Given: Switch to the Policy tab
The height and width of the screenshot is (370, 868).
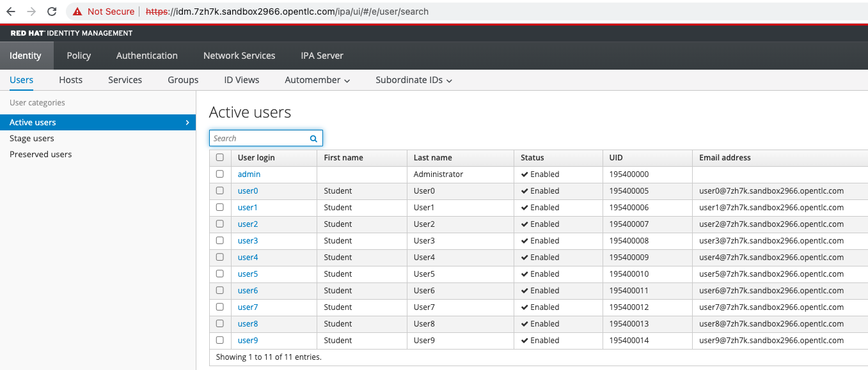Looking at the screenshot, I should tap(78, 56).
